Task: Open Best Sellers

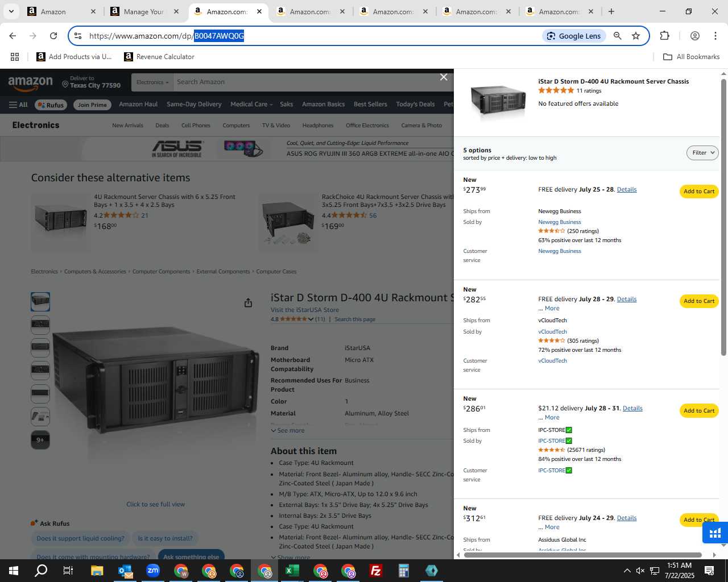Action: 370,105
